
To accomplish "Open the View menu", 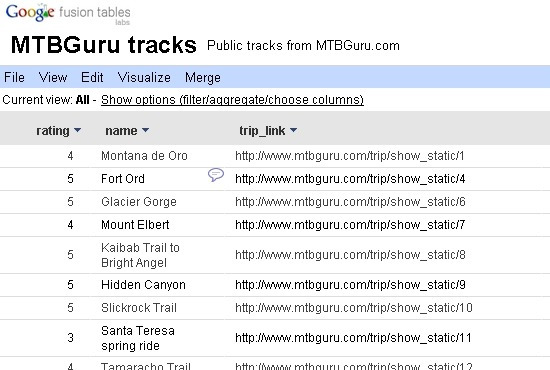I will 53,77.
